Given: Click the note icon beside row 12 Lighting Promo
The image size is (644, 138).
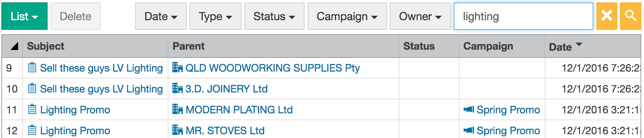Looking at the screenshot, I should point(32,130).
